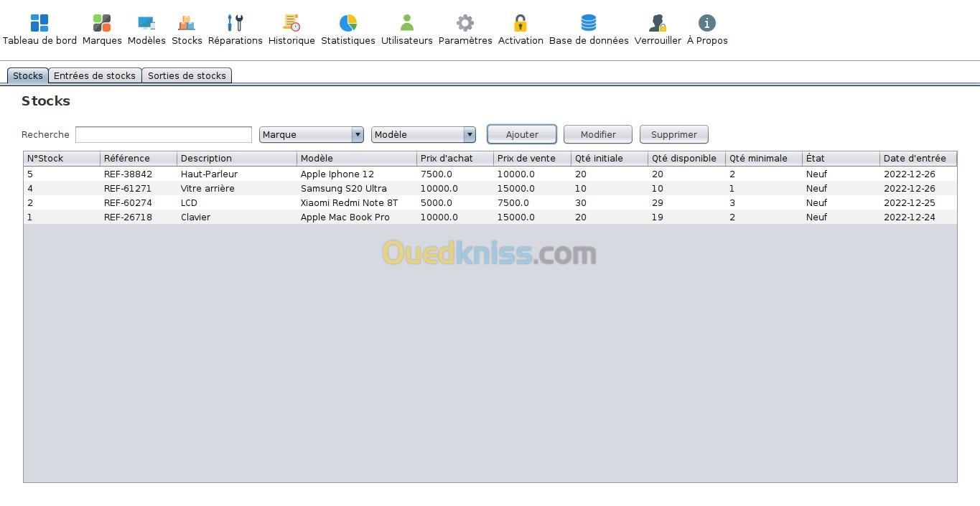Sort by Date d'entrée column header
The height and width of the screenshot is (506, 980).
918,159
